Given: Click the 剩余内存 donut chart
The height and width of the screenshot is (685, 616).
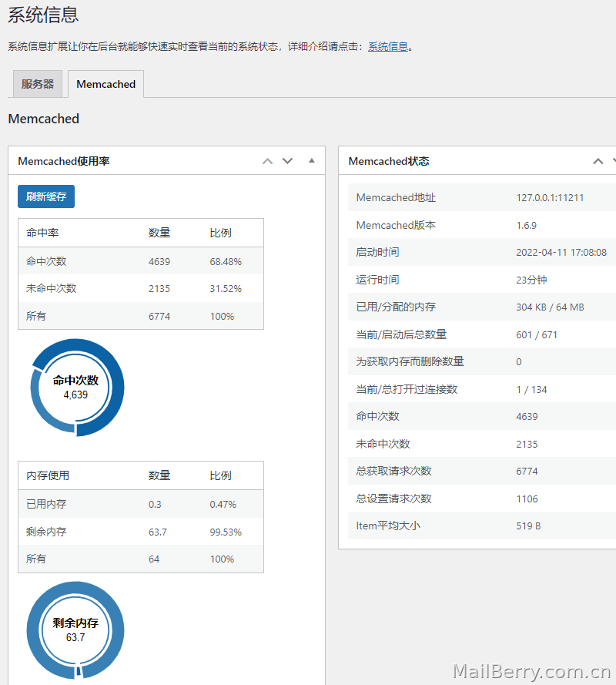Looking at the screenshot, I should click(x=75, y=630).
